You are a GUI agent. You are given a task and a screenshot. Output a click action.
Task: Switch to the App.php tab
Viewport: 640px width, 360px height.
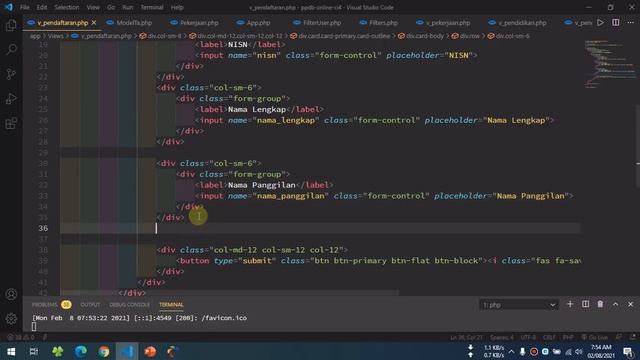pos(258,23)
